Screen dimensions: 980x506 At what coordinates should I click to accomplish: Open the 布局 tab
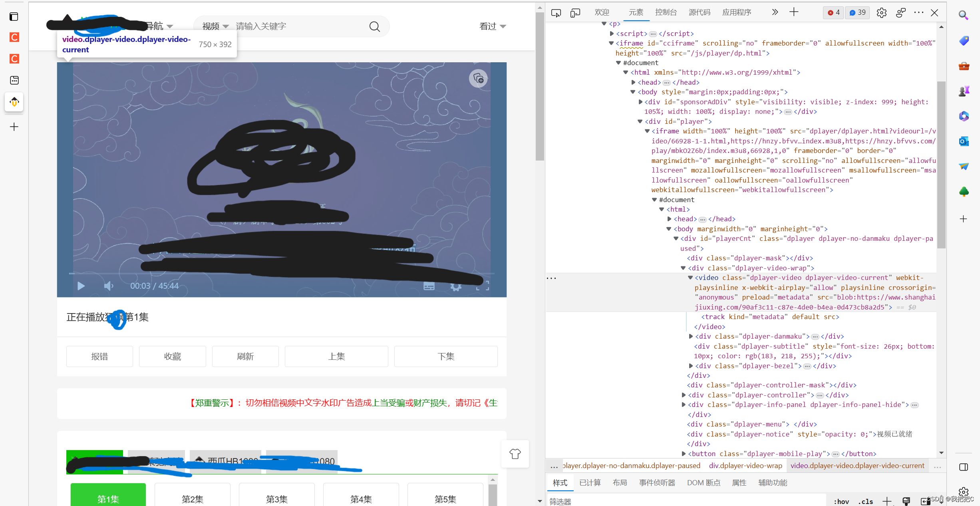click(620, 483)
